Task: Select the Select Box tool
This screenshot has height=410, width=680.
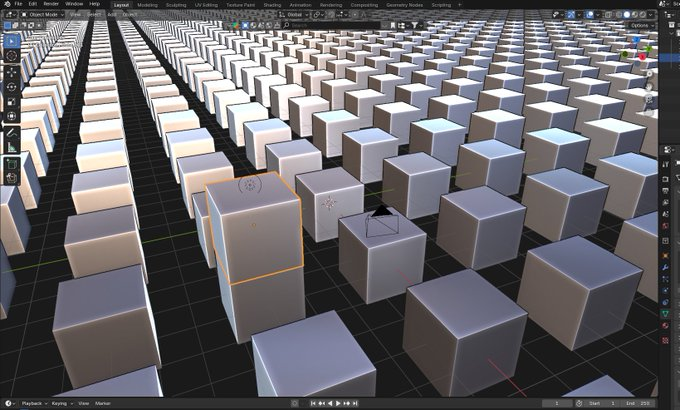Action: point(12,41)
